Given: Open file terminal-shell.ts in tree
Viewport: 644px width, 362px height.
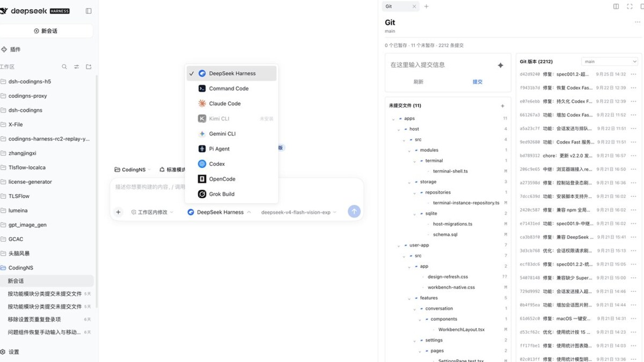Looking at the screenshot, I should coord(450,172).
